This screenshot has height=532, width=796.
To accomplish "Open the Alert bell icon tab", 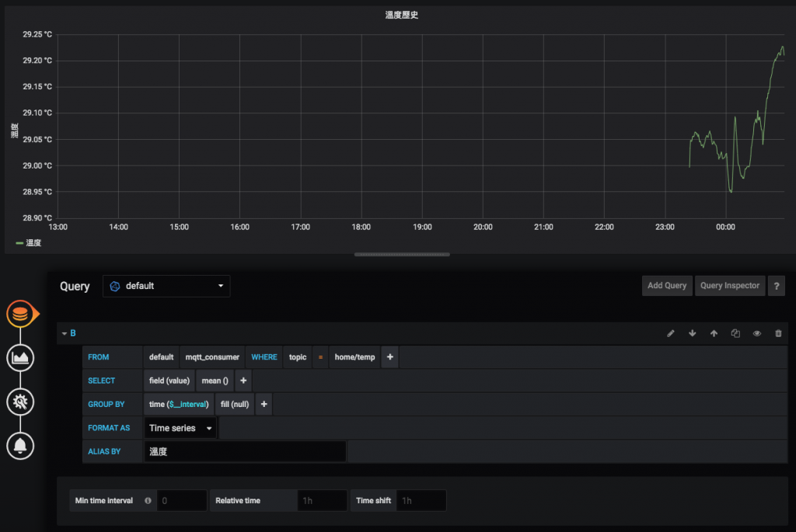I will pos(20,447).
